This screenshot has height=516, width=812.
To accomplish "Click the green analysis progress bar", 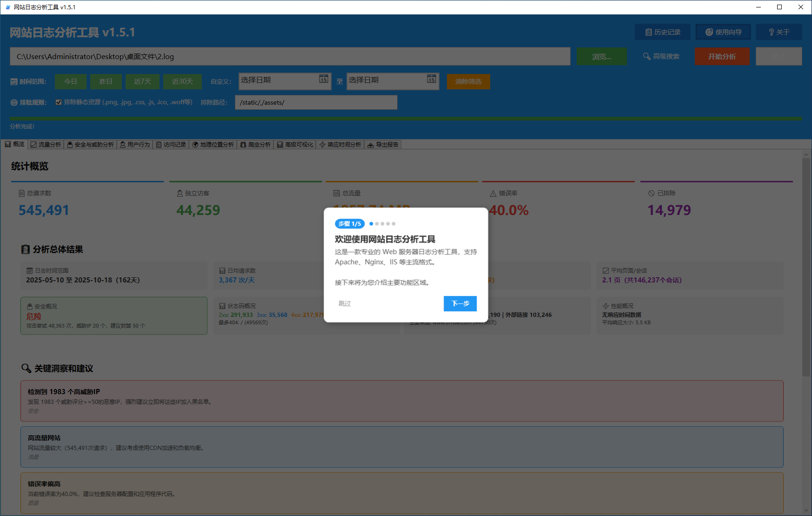I will click(x=405, y=119).
